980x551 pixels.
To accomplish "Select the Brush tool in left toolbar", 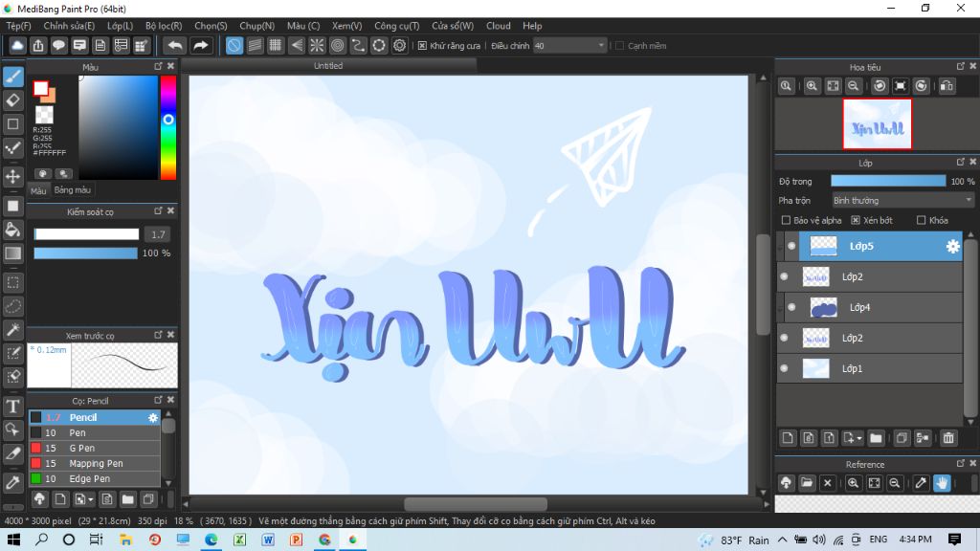I will click(x=13, y=77).
